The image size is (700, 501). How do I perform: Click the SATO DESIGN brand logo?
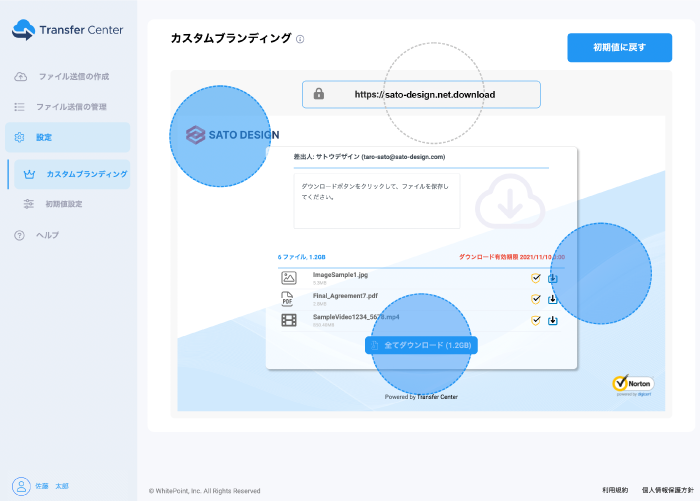click(232, 134)
